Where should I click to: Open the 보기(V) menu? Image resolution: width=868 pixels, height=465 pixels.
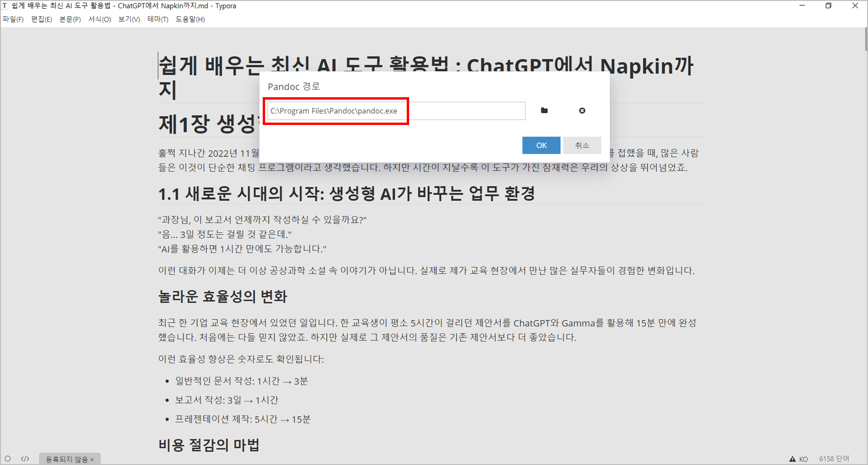(129, 19)
